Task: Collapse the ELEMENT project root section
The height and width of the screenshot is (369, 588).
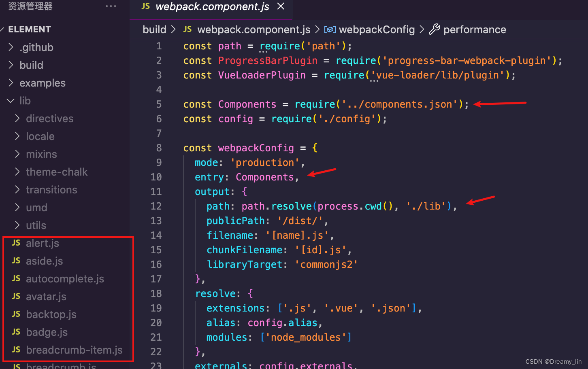Action: coord(29,30)
